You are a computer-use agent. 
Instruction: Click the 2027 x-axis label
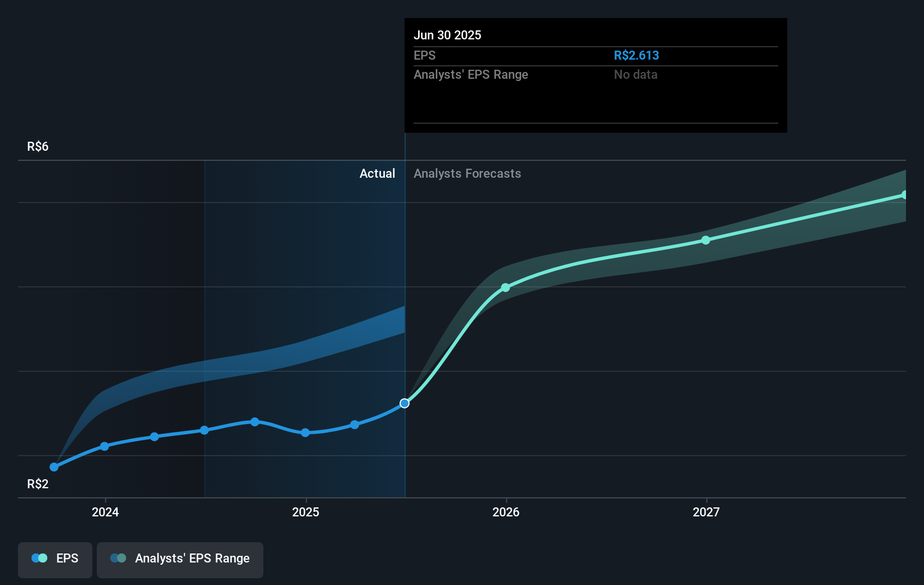click(x=706, y=512)
